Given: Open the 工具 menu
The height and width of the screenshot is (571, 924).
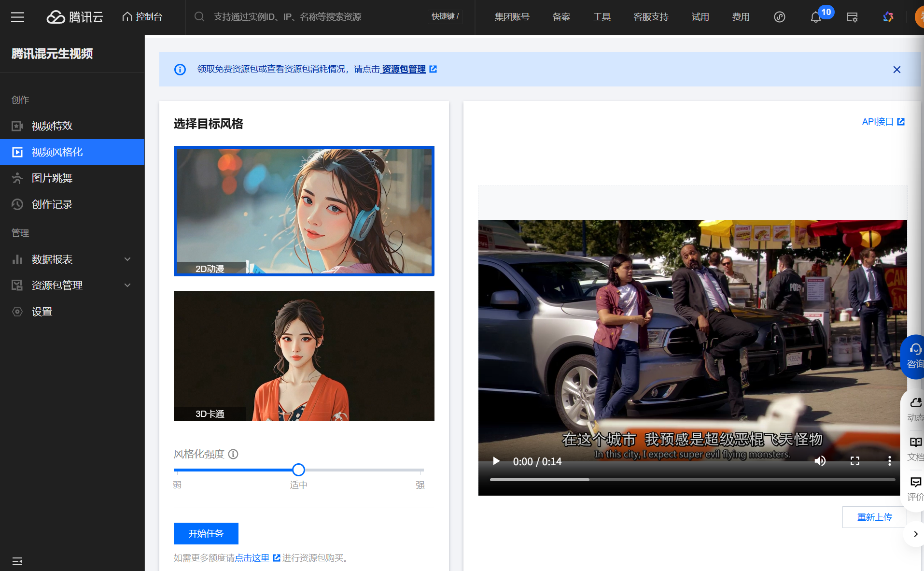Looking at the screenshot, I should [x=602, y=17].
